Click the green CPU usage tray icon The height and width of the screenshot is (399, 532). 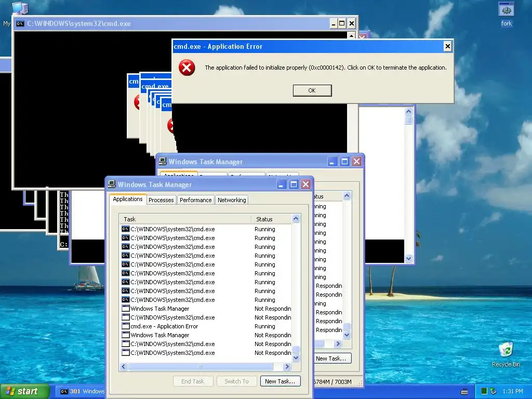tap(484, 391)
